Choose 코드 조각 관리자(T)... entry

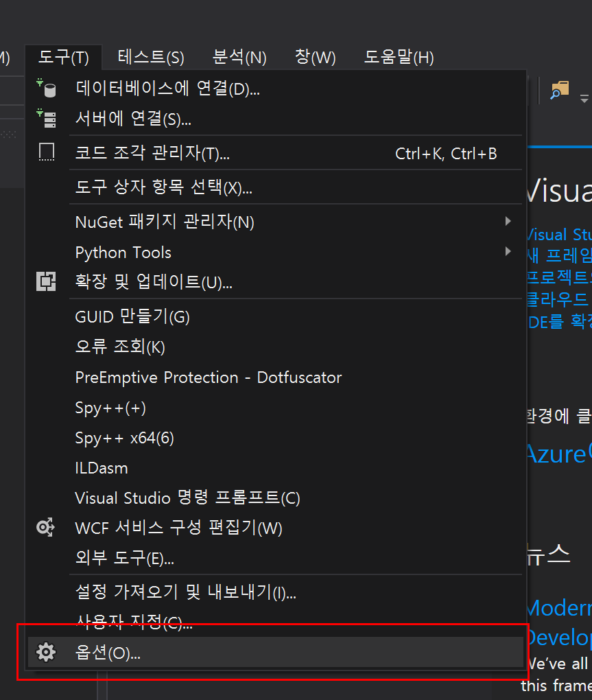point(275,152)
